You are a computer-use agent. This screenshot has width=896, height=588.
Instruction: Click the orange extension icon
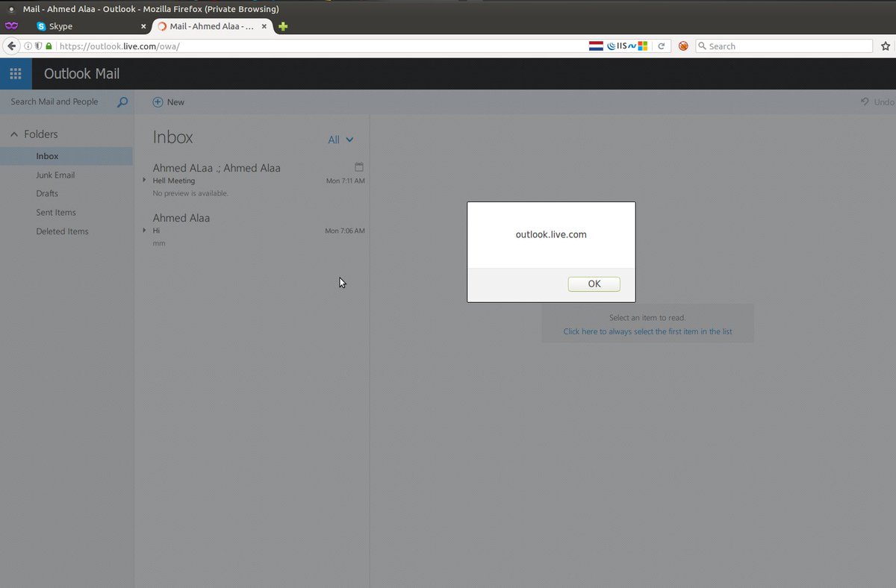[x=683, y=46]
